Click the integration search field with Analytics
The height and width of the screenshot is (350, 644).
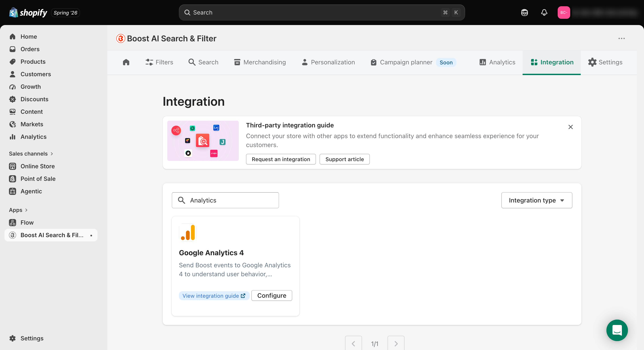pos(225,200)
